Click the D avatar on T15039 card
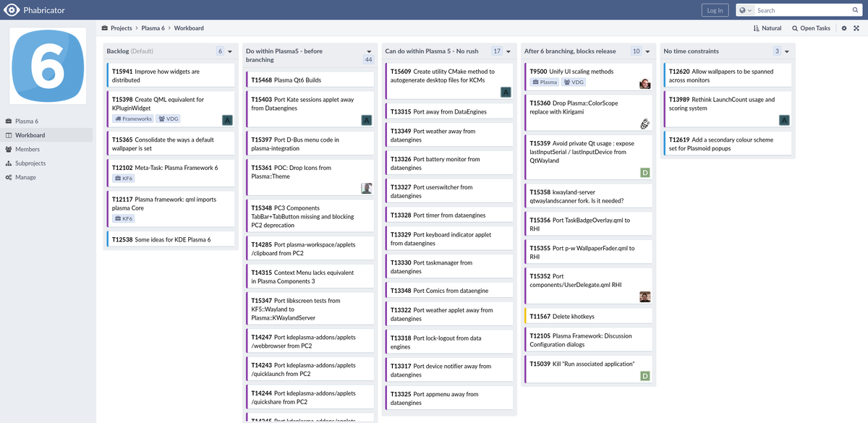 click(645, 376)
